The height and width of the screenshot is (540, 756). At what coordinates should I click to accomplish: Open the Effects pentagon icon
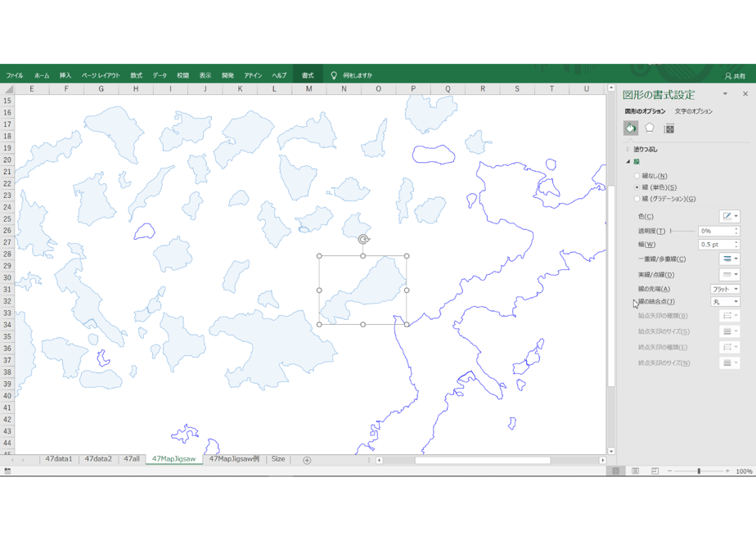[650, 128]
